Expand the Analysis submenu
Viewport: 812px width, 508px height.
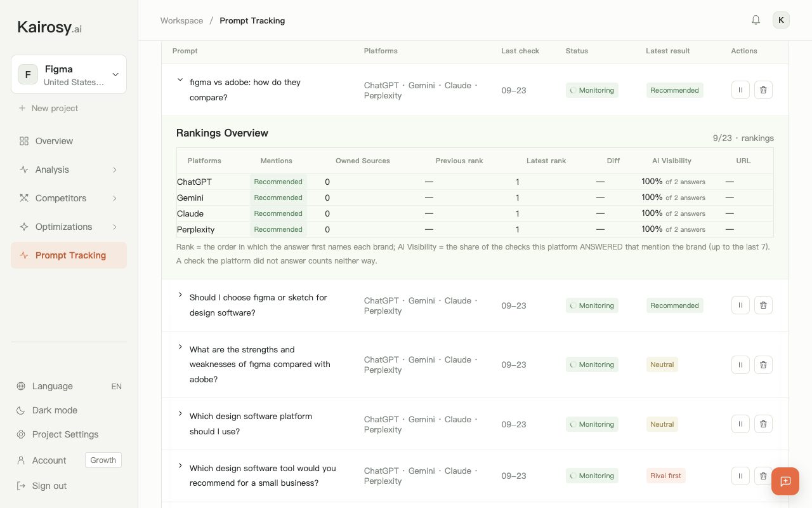tap(115, 170)
